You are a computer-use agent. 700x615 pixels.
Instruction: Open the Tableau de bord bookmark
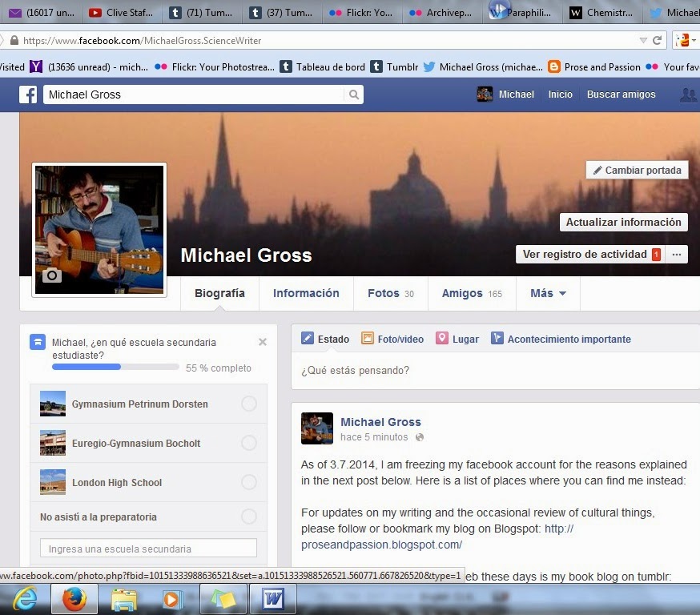(x=322, y=67)
